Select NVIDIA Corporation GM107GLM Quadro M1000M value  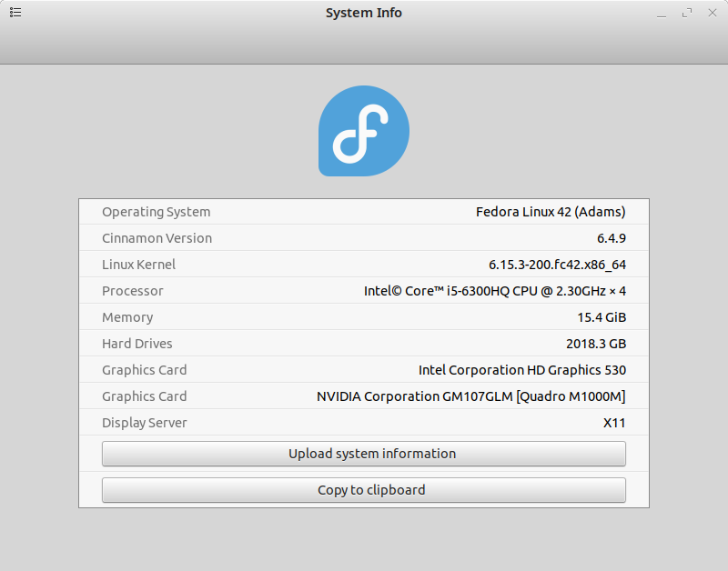tap(471, 396)
